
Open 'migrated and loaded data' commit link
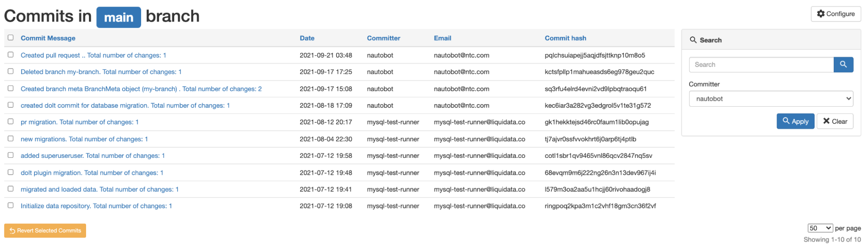point(99,189)
